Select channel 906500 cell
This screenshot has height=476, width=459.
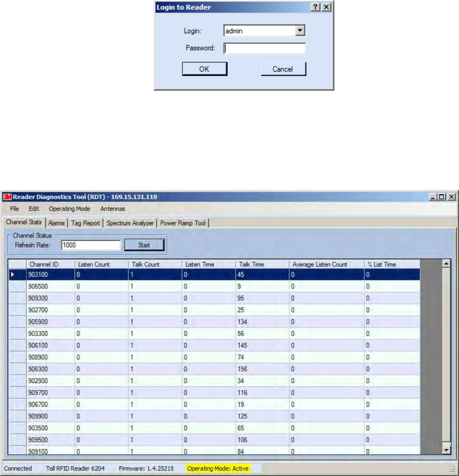pyautogui.click(x=50, y=286)
